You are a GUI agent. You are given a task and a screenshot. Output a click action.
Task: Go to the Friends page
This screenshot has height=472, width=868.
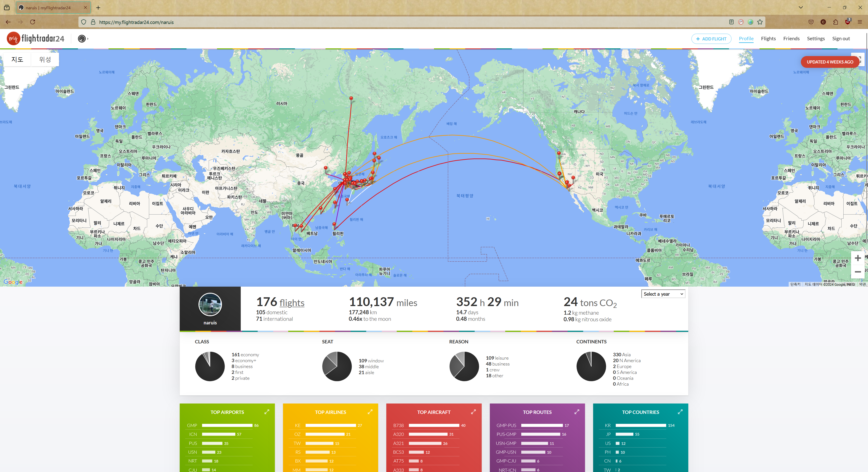click(x=791, y=38)
